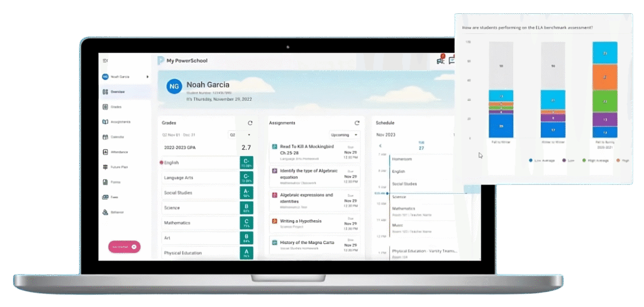Screen dimensions: 644x307
Task: Click the English C- grade badge
Action: [247, 163]
